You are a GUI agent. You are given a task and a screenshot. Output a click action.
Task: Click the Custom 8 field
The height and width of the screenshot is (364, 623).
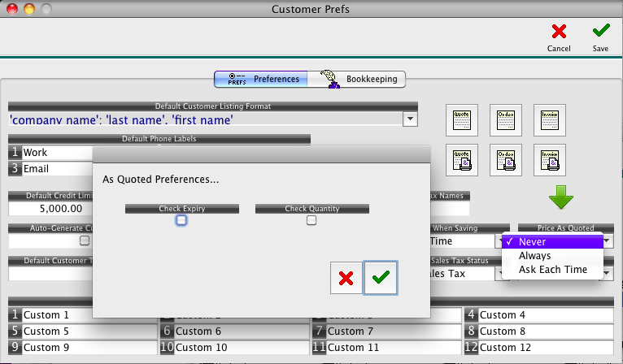point(547,331)
